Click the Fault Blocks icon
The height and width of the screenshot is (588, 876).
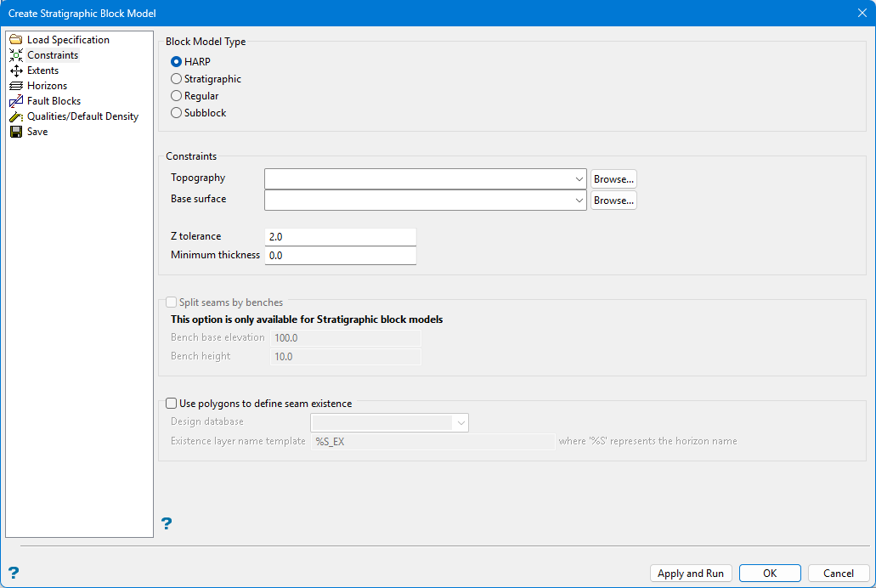(16, 101)
